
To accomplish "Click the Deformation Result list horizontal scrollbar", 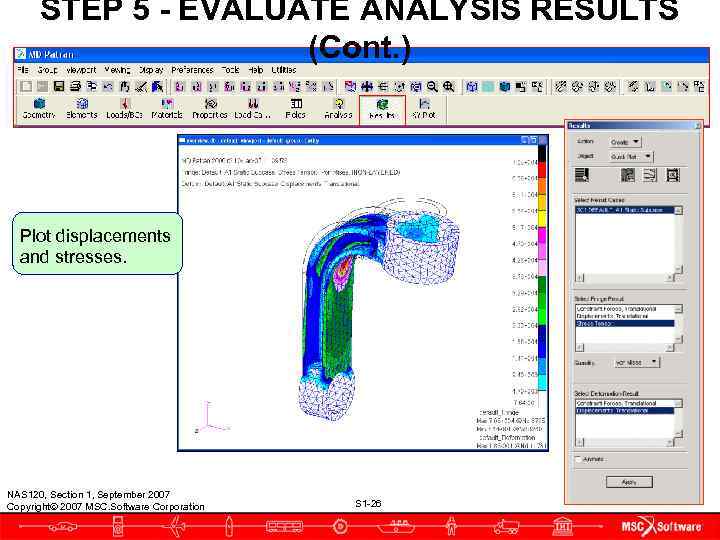I will point(625,442).
